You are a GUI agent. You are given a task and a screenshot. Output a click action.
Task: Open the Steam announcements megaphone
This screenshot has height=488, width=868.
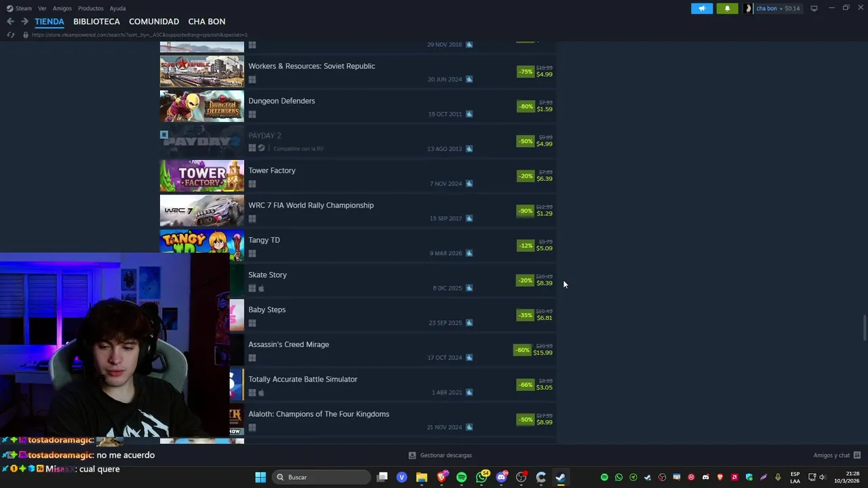(x=702, y=8)
